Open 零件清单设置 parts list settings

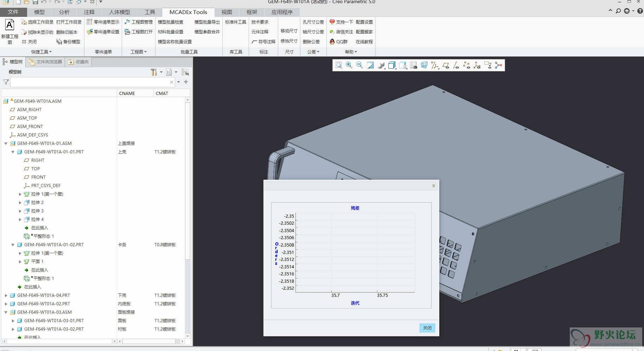pyautogui.click(x=103, y=32)
